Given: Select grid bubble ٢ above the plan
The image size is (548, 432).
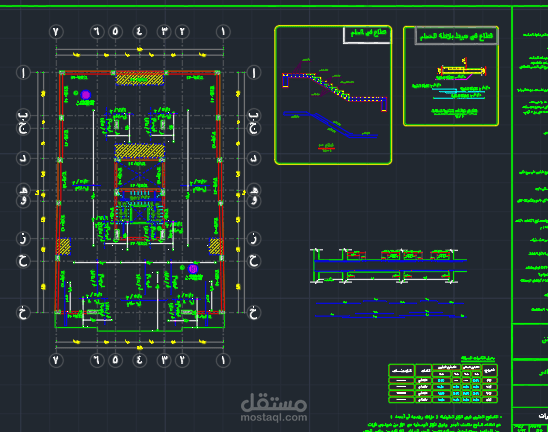Looking at the screenshot, I should [182, 32].
